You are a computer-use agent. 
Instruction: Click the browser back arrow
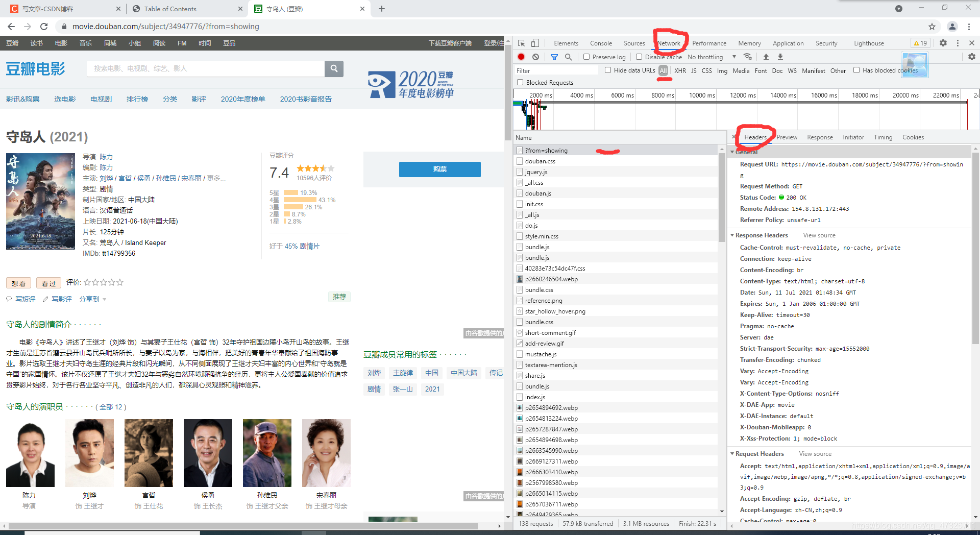coord(11,27)
